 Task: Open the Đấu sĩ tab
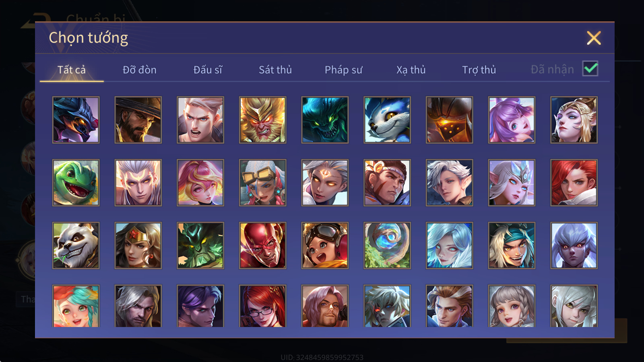pyautogui.click(x=208, y=70)
